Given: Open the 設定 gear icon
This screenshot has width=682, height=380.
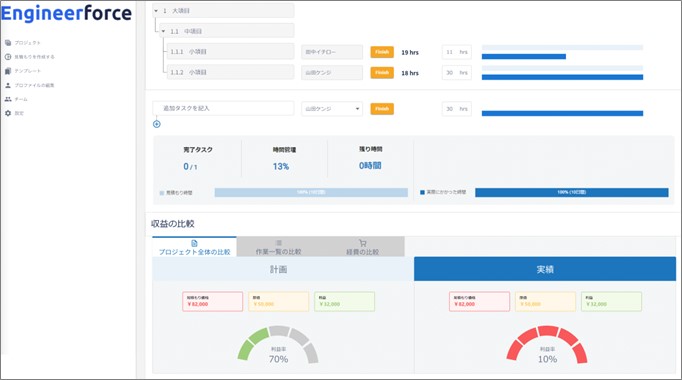Looking at the screenshot, I should click(8, 113).
